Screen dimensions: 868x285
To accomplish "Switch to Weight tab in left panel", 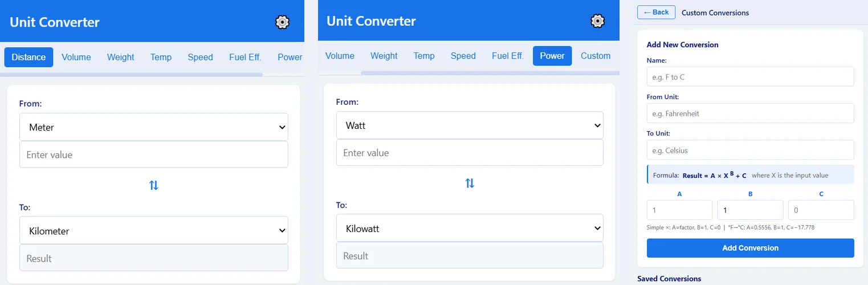I will pos(121,57).
